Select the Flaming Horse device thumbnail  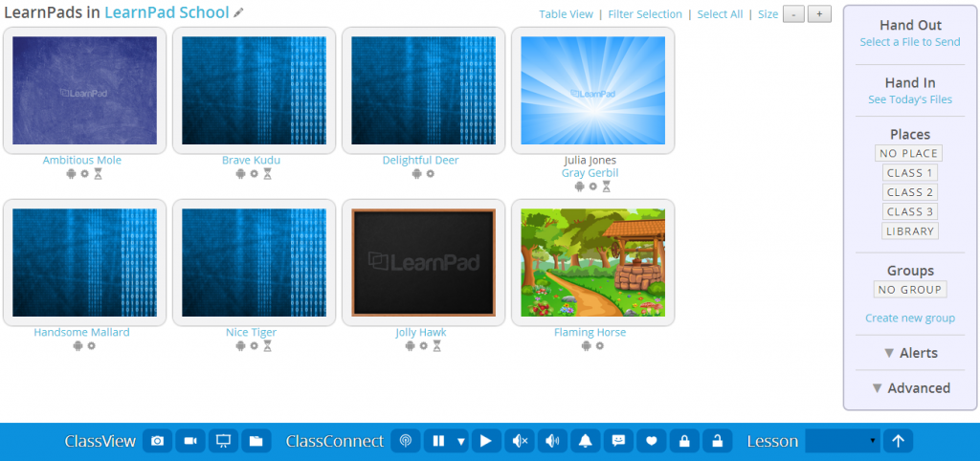[x=592, y=262]
